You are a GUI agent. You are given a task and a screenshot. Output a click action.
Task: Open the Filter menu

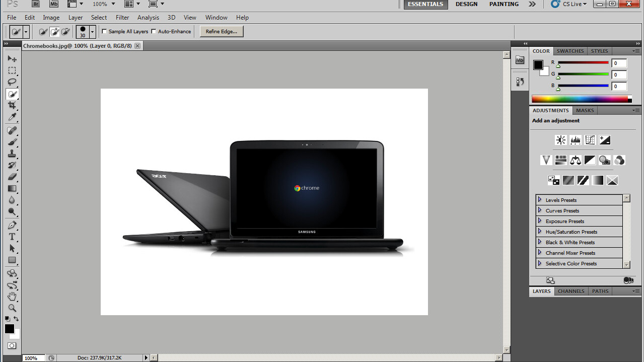point(122,17)
